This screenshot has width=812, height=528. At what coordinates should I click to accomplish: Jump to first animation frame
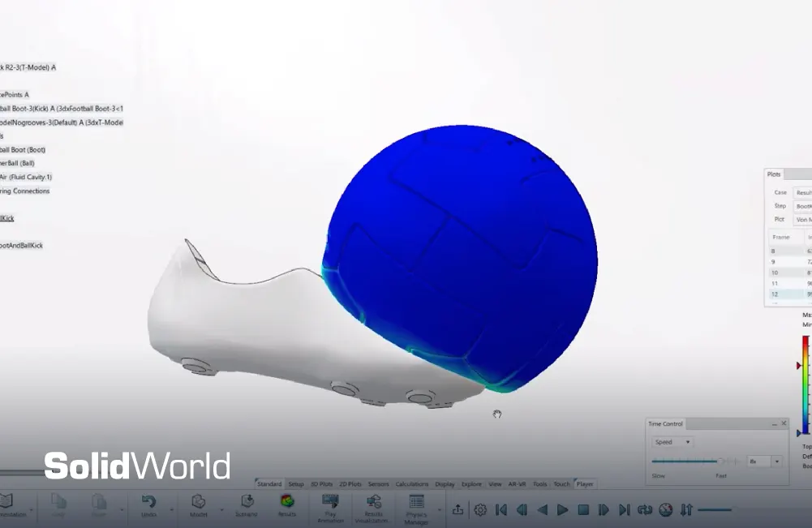coord(501,510)
